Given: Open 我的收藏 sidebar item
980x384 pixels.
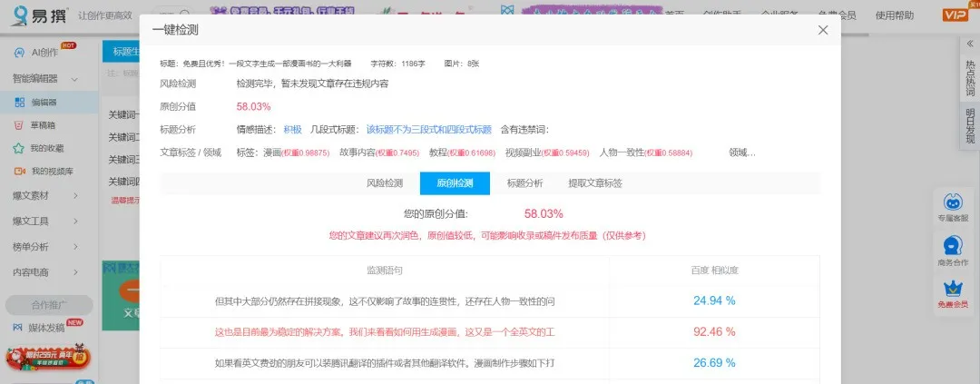Looking at the screenshot, I should 49,148.
